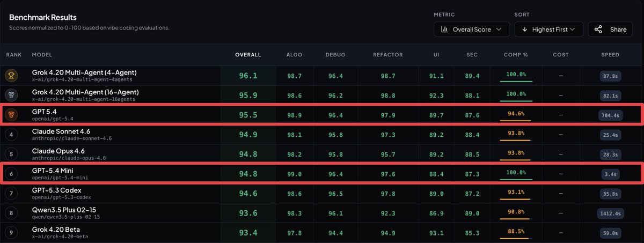Click the silver medal rank icon for Grok 16-Agent
The image size is (644, 243).
point(12,95)
